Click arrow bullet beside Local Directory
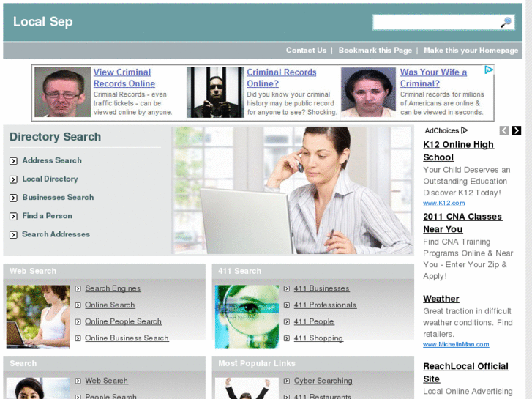Image resolution: width=532 pixels, height=399 pixels. tap(14, 179)
